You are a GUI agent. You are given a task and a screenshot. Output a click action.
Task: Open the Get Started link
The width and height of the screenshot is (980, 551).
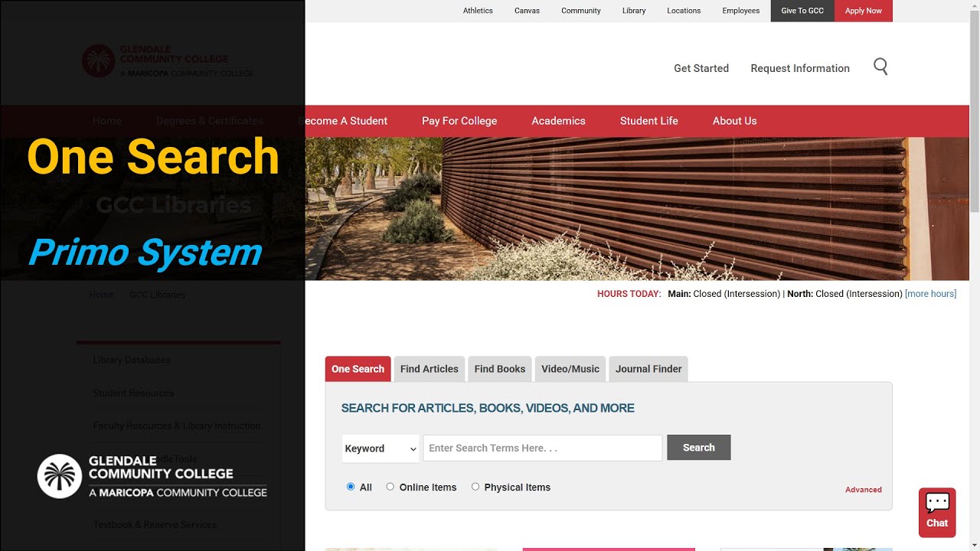(x=701, y=68)
